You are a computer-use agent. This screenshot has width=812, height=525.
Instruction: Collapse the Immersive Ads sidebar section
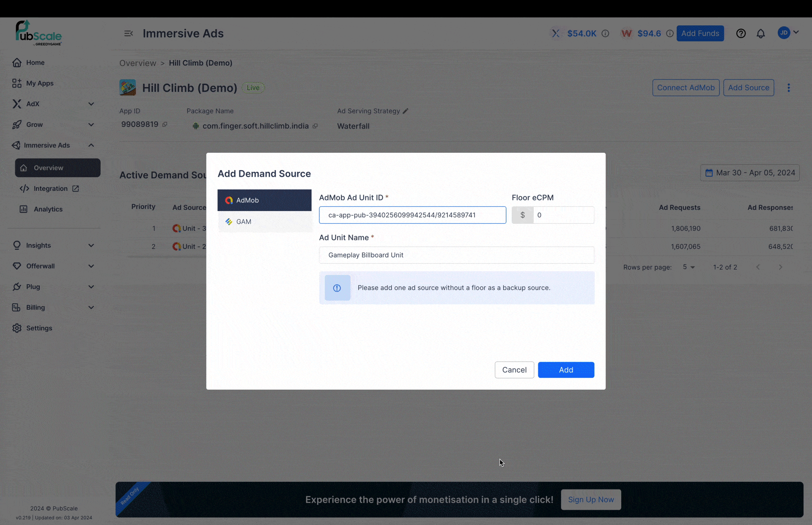tap(91, 145)
